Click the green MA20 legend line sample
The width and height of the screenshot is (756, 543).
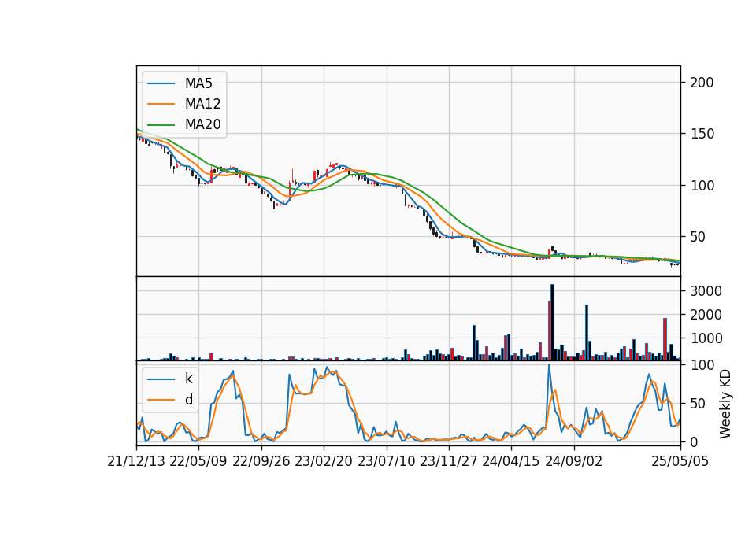pyautogui.click(x=161, y=124)
